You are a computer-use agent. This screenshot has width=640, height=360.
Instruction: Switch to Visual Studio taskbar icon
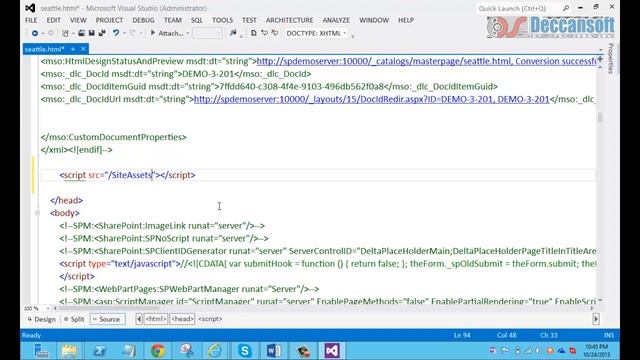[332, 351]
